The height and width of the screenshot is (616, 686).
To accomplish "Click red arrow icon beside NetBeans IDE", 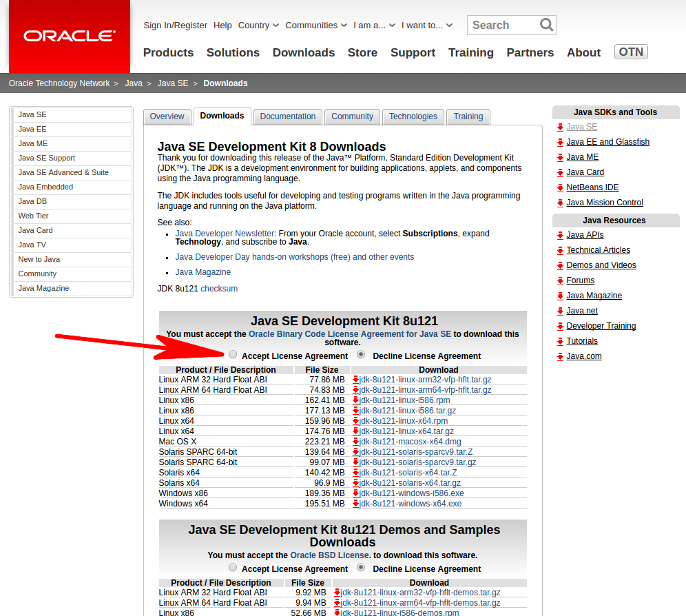I will 560,188.
